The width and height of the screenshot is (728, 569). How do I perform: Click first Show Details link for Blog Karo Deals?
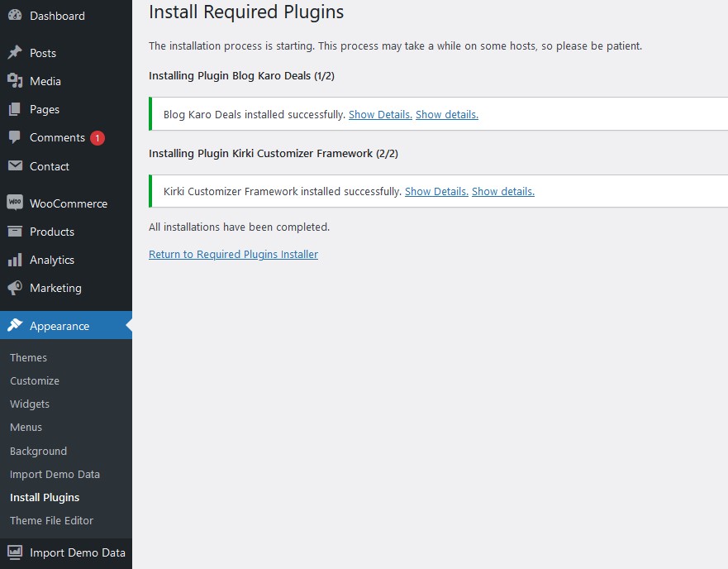tap(380, 115)
